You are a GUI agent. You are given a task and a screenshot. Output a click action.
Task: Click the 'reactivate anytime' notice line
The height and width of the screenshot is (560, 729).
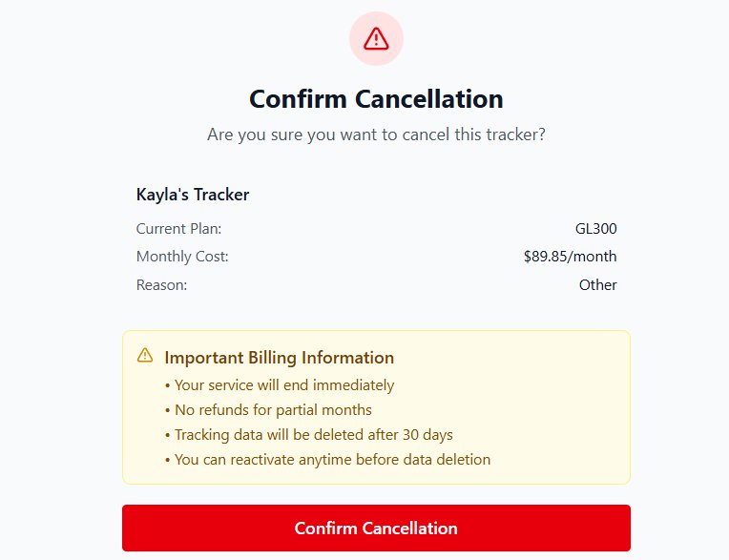pos(327,460)
